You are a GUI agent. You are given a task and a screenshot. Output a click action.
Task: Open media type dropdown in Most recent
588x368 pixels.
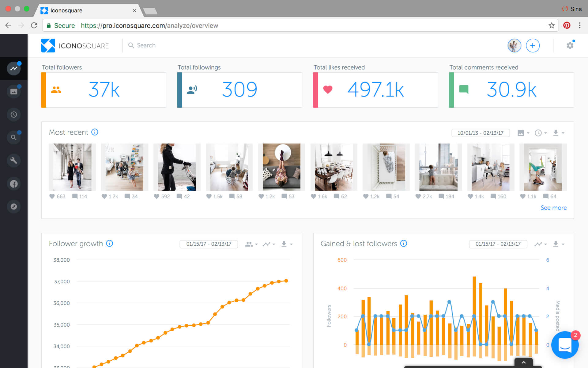coord(523,133)
